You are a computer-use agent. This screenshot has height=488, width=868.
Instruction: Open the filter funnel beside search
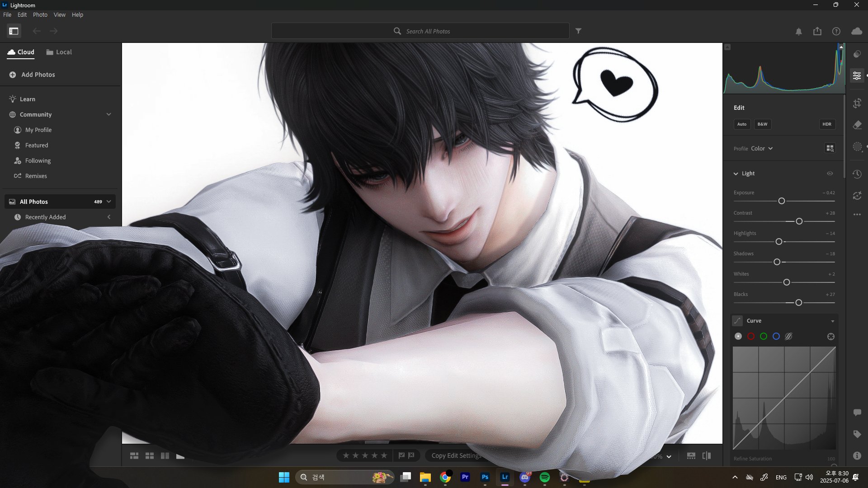point(578,31)
